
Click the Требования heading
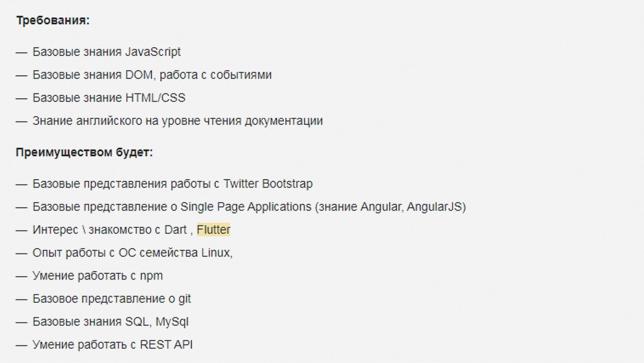click(53, 20)
